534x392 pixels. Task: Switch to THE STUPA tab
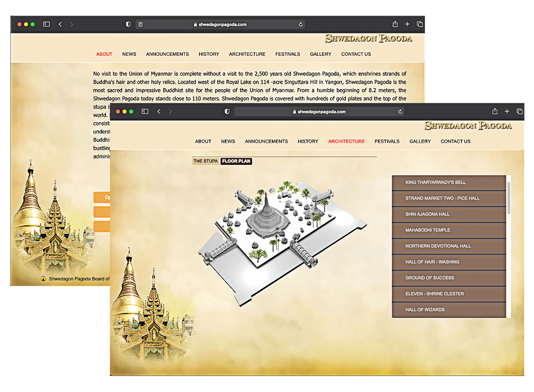coord(206,161)
